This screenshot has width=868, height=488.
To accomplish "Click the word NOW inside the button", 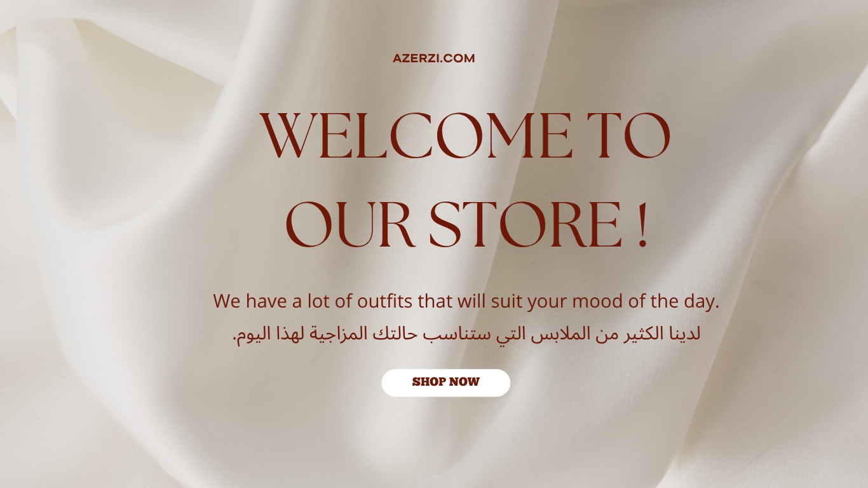I will tap(465, 383).
